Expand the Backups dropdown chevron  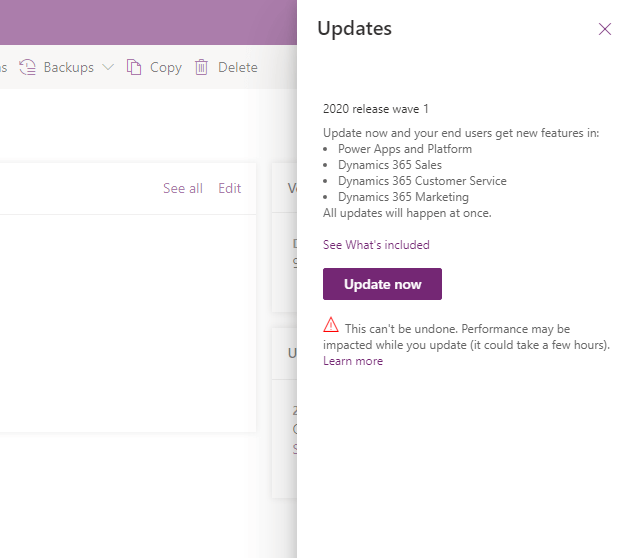point(108,67)
